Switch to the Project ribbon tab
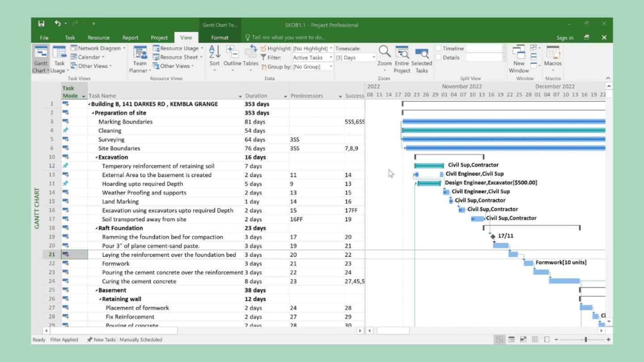Image resolution: width=644 pixels, height=362 pixels. (159, 38)
